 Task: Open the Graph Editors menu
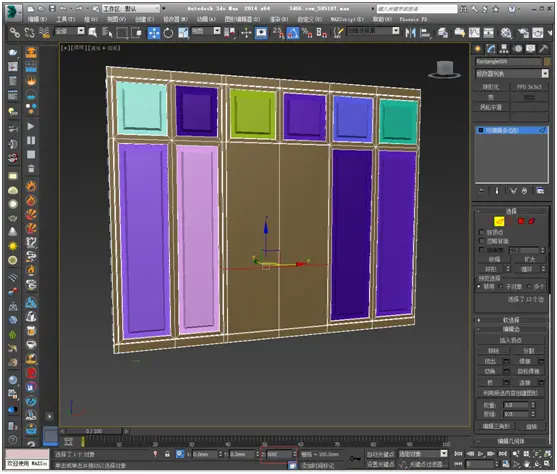click(242, 19)
